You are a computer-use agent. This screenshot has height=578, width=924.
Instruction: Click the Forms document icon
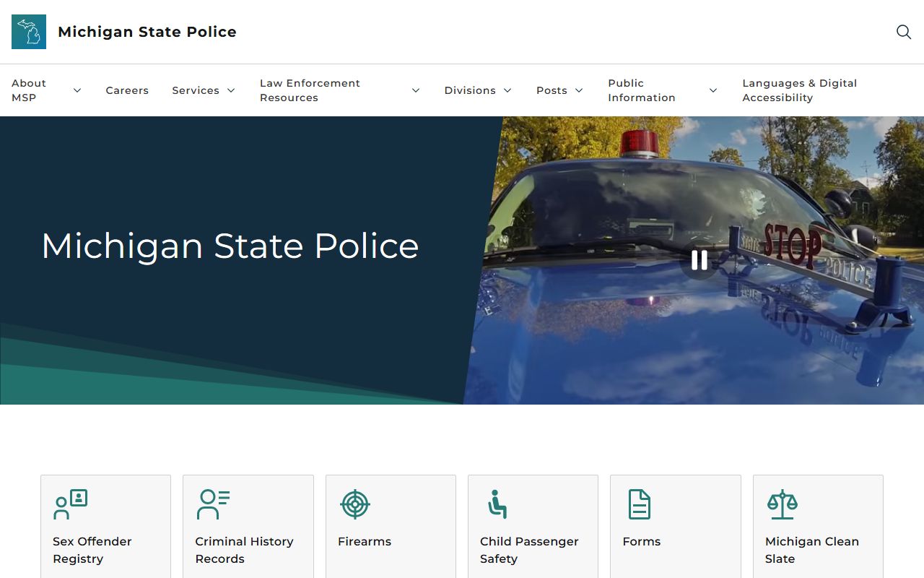(640, 504)
